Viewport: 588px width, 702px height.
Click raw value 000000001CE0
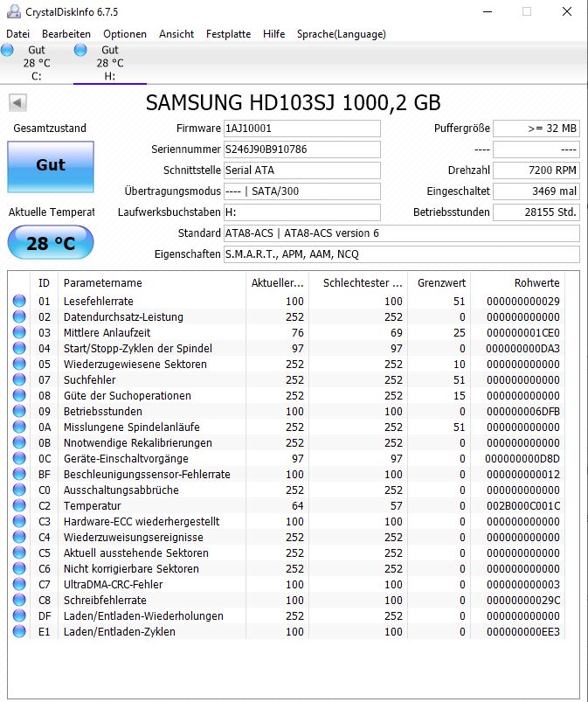pyautogui.click(x=523, y=333)
